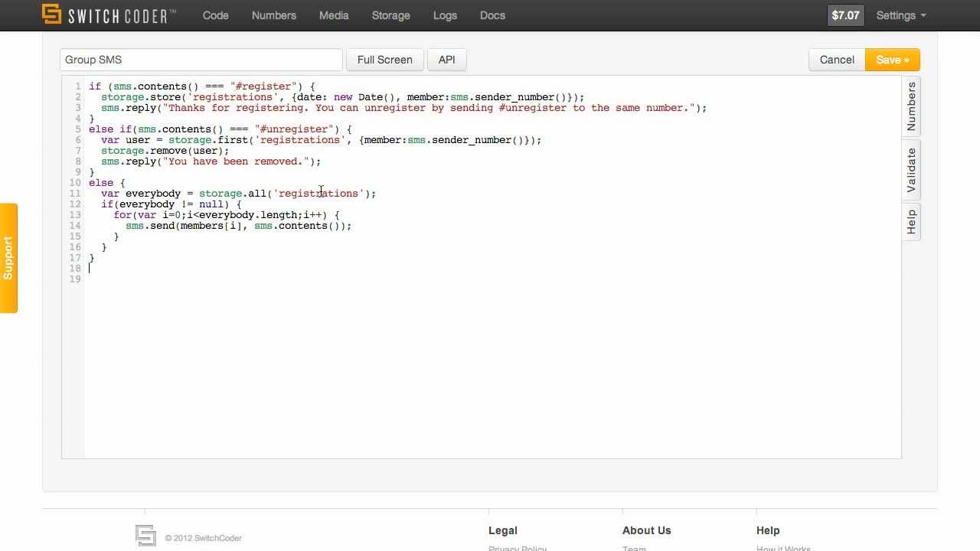Open the Code menu item
Screen dimensions: 980x551
[x=215, y=15]
